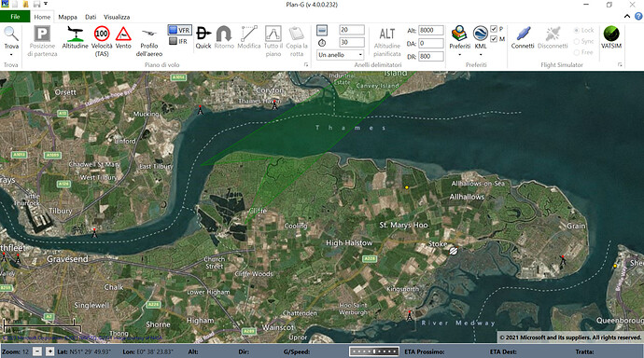Click the Alt field showing 8000

(x=431, y=30)
